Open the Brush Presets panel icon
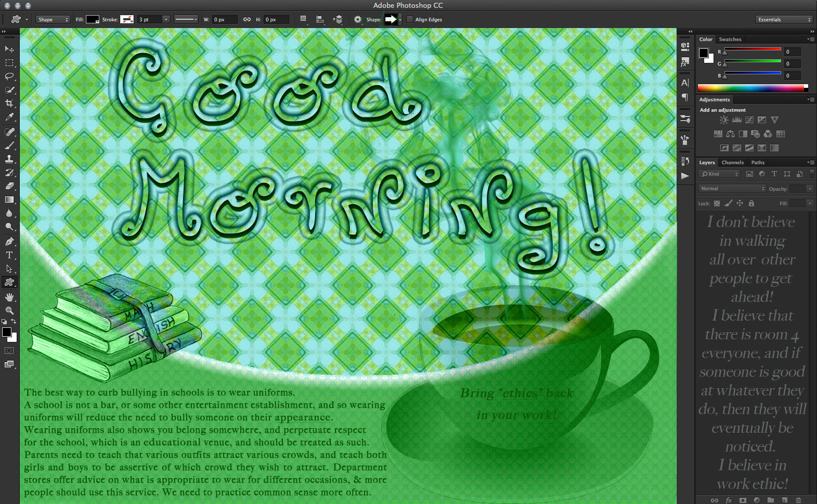Viewport: 817px width, 504px height. (685, 119)
